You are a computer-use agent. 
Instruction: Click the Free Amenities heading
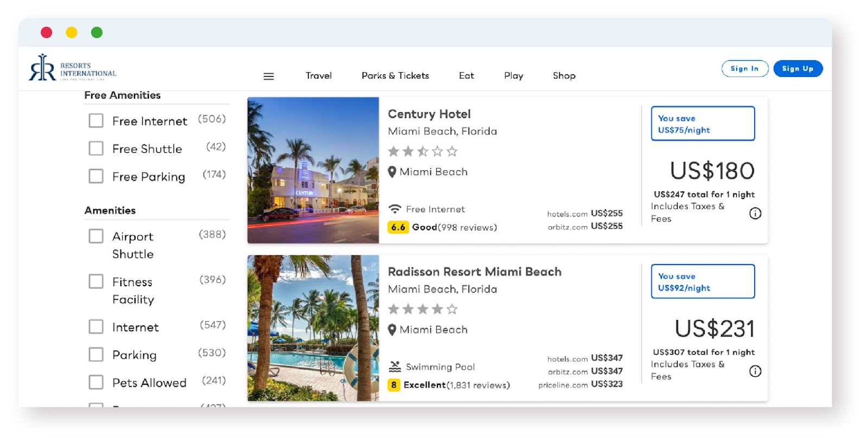[123, 95]
